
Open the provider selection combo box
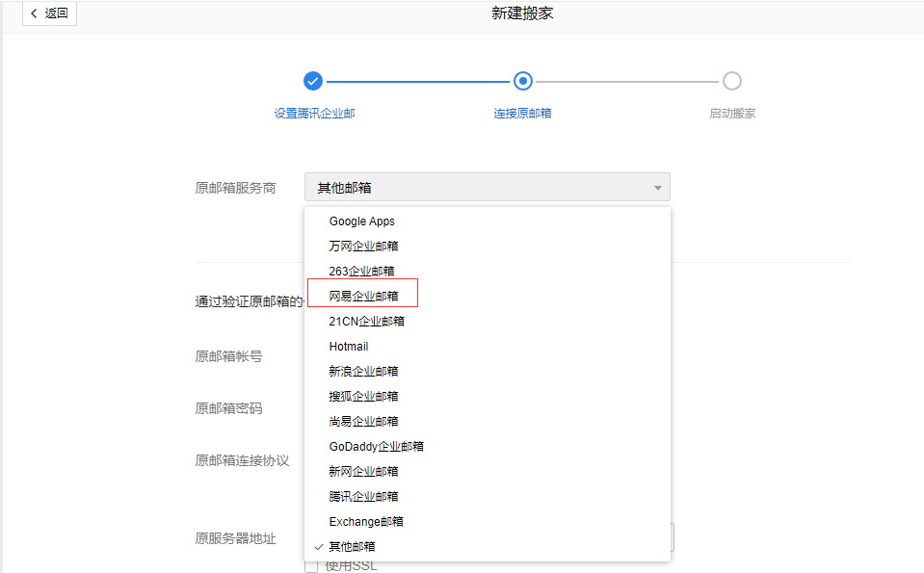tap(487, 187)
